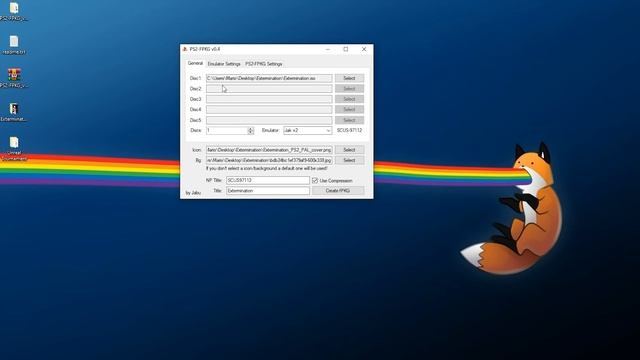Image resolution: width=640 pixels, height=360 pixels.
Task: Click the SCUS-97112 game ID text
Action: (x=349, y=130)
